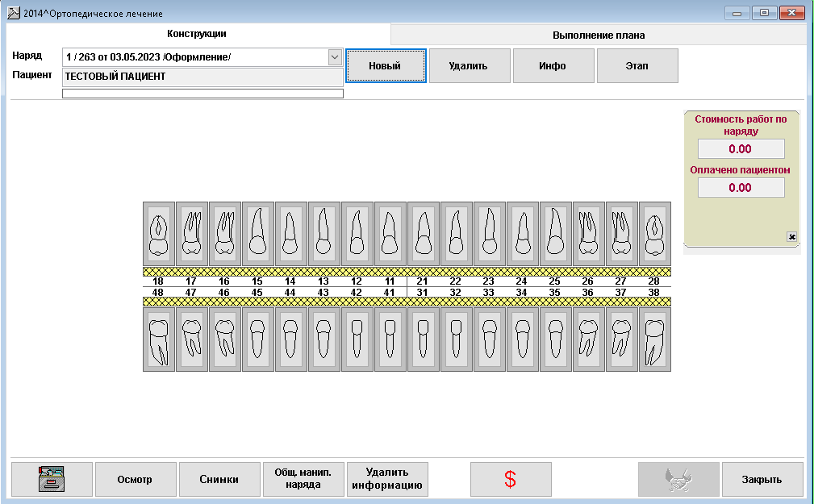
Task: Click lower tooth 41 incisor icon
Action: click(390, 339)
